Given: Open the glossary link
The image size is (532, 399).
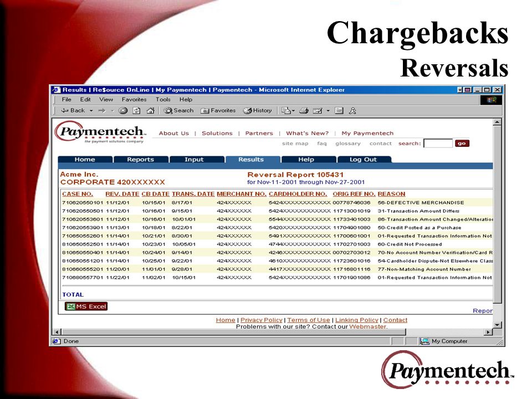Looking at the screenshot, I should coord(348,144).
